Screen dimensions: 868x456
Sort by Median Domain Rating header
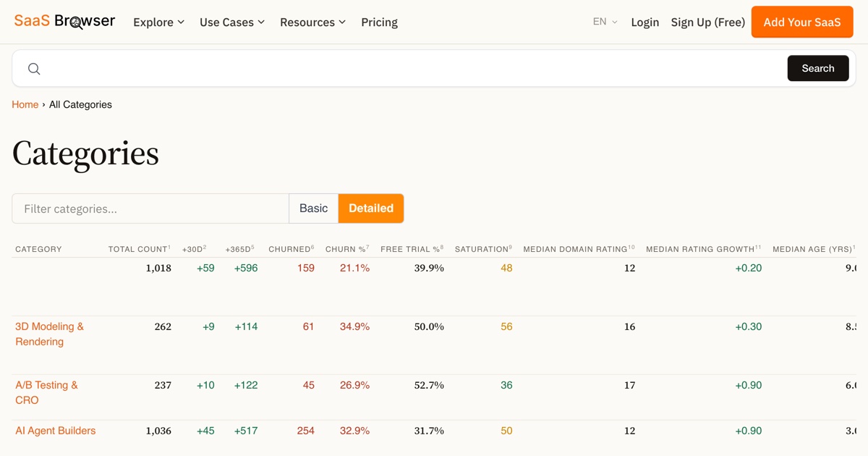[x=579, y=249]
